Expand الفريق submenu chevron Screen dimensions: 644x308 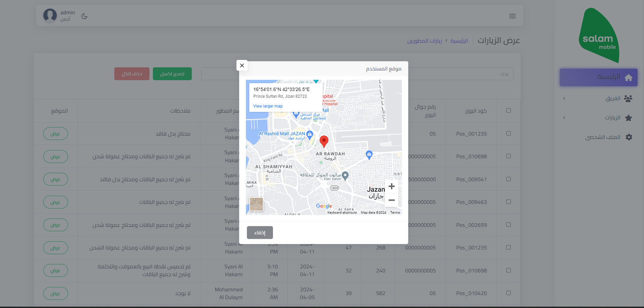click(x=564, y=99)
